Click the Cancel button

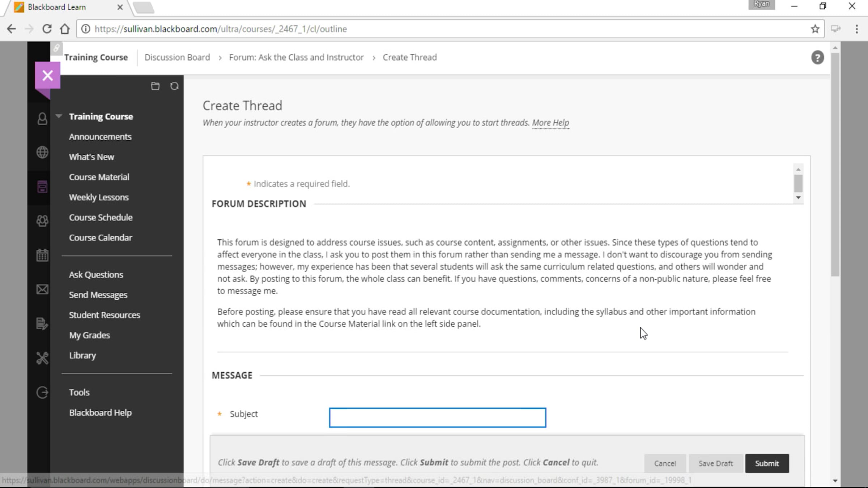click(665, 463)
